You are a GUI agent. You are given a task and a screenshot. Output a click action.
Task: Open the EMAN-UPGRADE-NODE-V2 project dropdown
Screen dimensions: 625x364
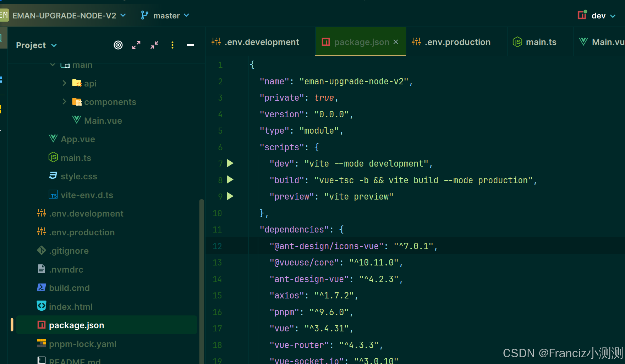(69, 16)
